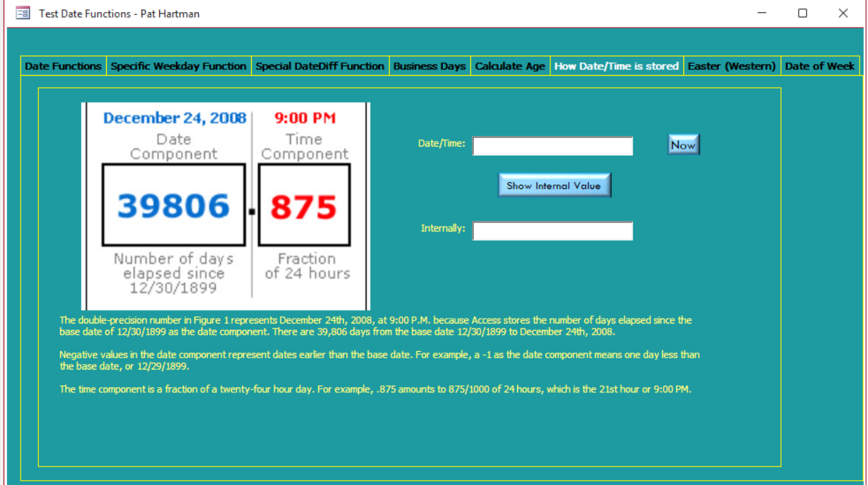
Task: Click the Internally text box
Action: point(552,231)
